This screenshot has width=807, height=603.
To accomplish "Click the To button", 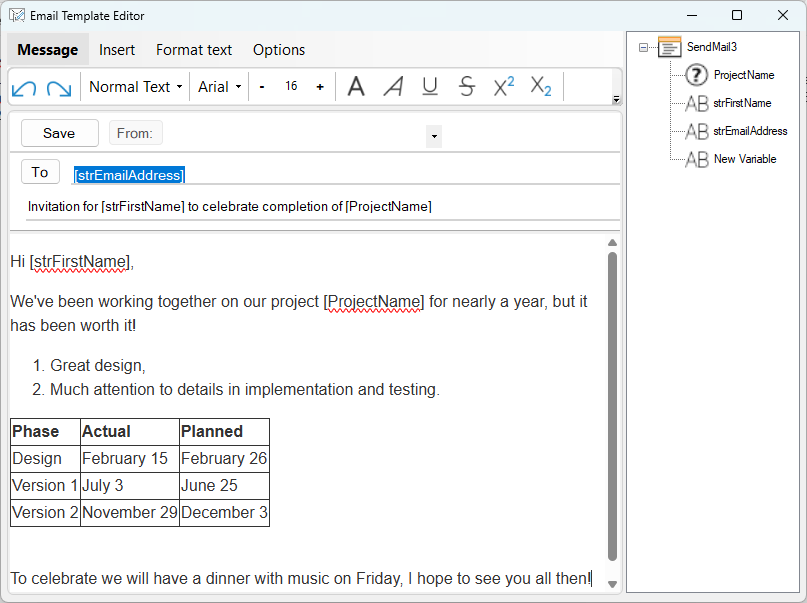I will coord(40,171).
